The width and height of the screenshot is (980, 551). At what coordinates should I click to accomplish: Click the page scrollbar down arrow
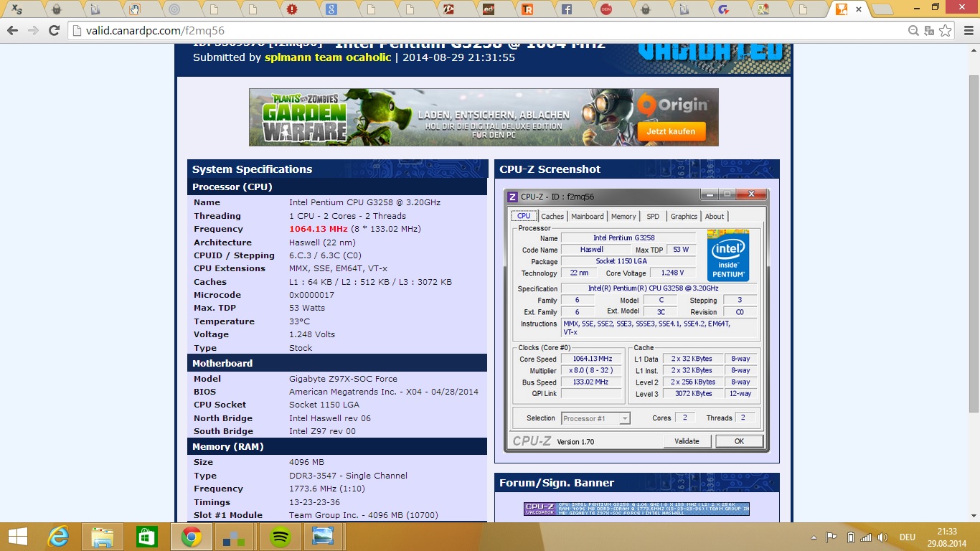[x=974, y=517]
